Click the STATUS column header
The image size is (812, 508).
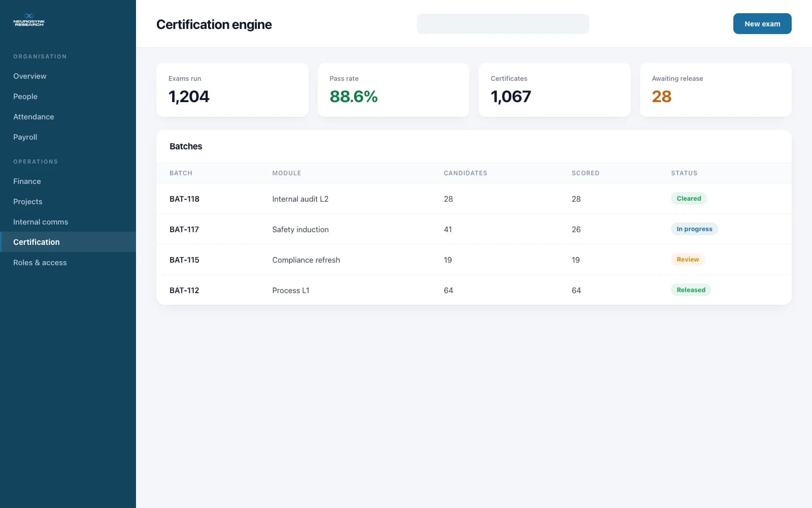point(684,173)
